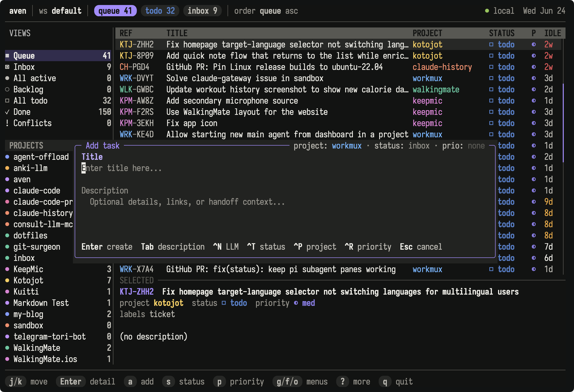The width and height of the screenshot is (574, 392).
Task: Click Enter create in the dialog footer
Action: [107, 247]
